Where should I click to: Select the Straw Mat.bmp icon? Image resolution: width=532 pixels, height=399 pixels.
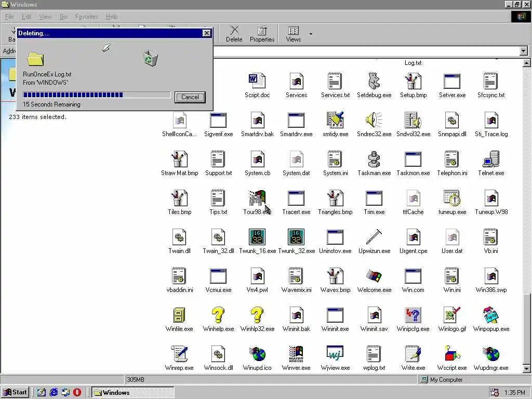coord(179,159)
